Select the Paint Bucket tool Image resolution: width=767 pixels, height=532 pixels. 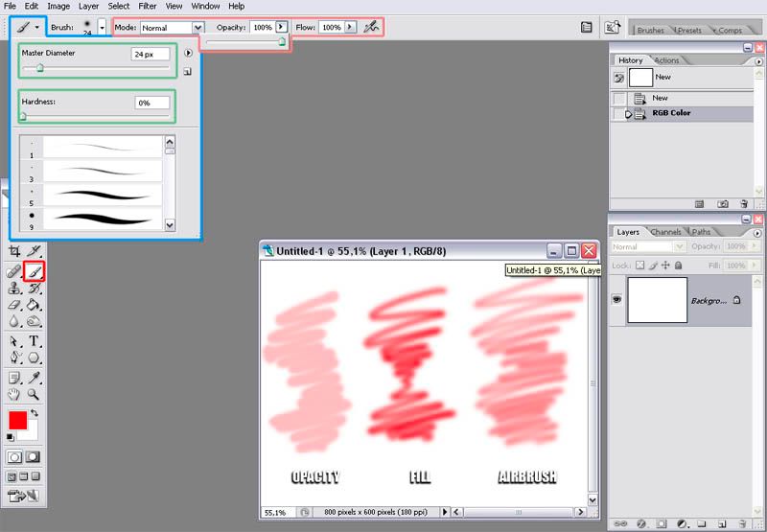34,305
